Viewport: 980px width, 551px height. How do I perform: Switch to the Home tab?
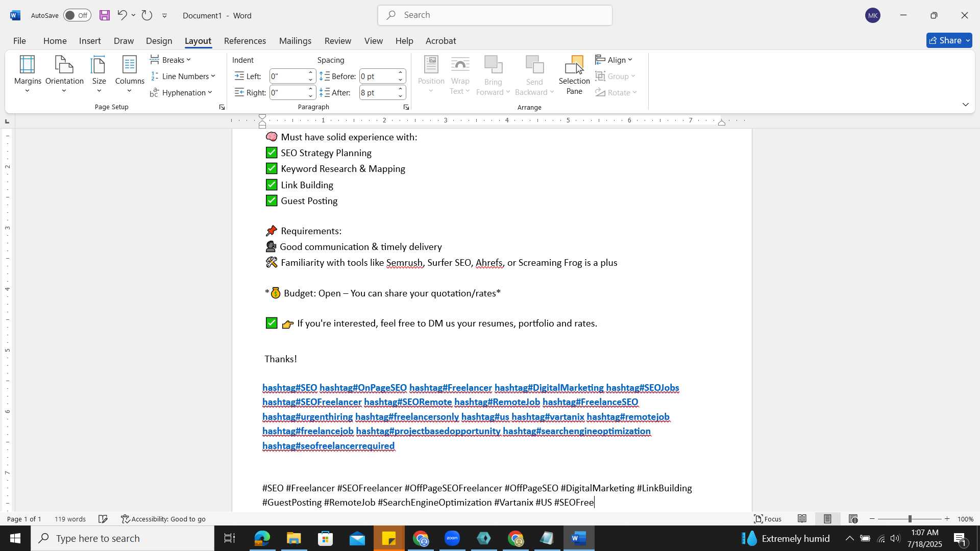55,41
